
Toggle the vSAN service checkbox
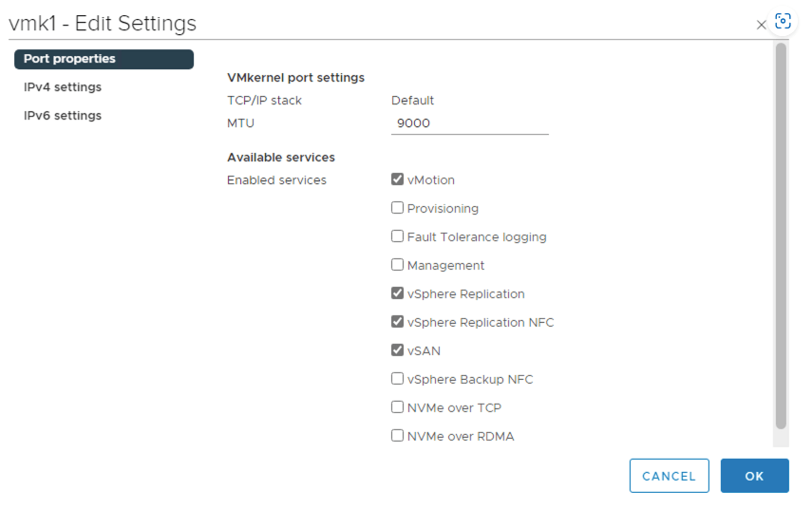(x=398, y=351)
